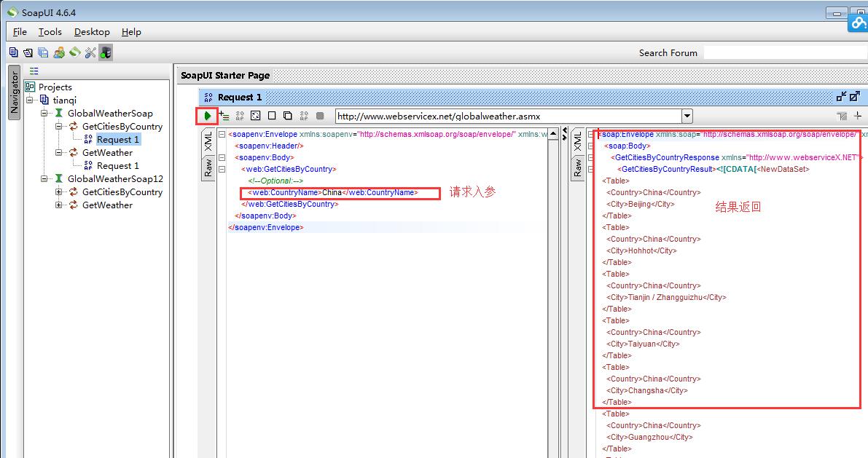Collapse the GlobalWeatherSoap interface node
The image size is (868, 458).
pyautogui.click(x=44, y=113)
